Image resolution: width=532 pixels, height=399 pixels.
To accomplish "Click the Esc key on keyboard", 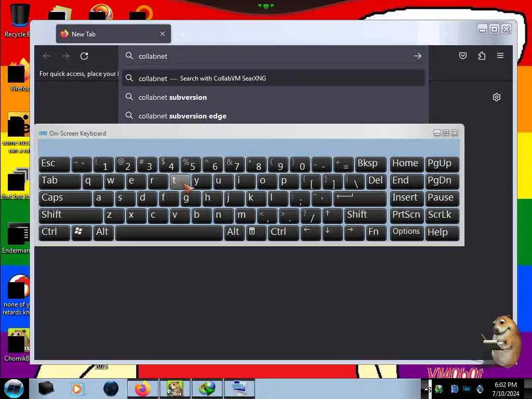I will pos(54,164).
